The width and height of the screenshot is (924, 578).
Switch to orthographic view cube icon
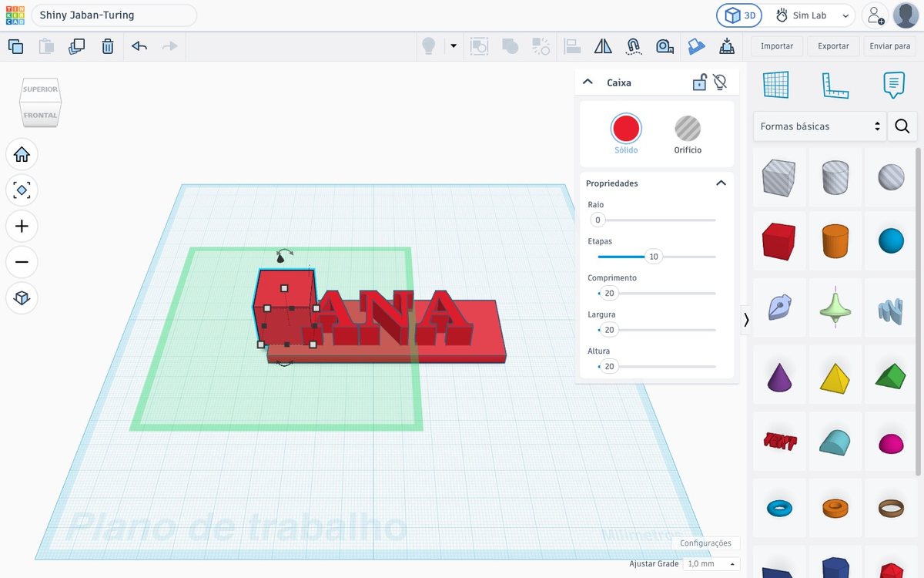pos(22,297)
